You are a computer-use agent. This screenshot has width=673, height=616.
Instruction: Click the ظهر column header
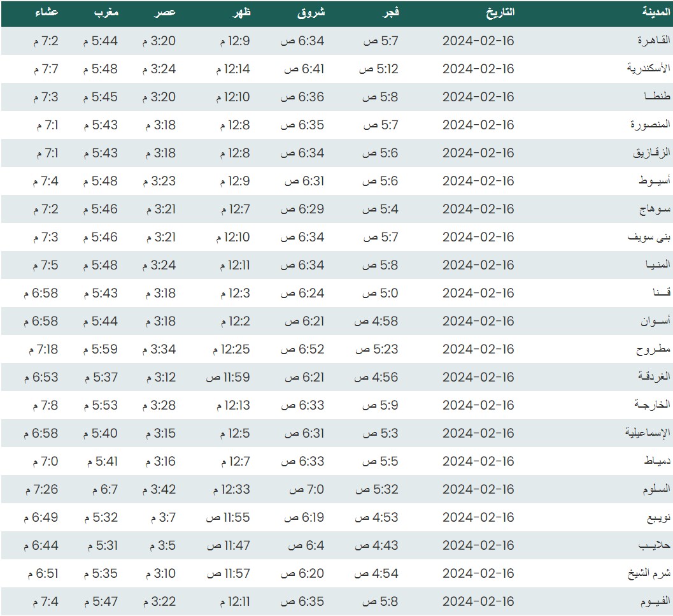click(x=241, y=13)
